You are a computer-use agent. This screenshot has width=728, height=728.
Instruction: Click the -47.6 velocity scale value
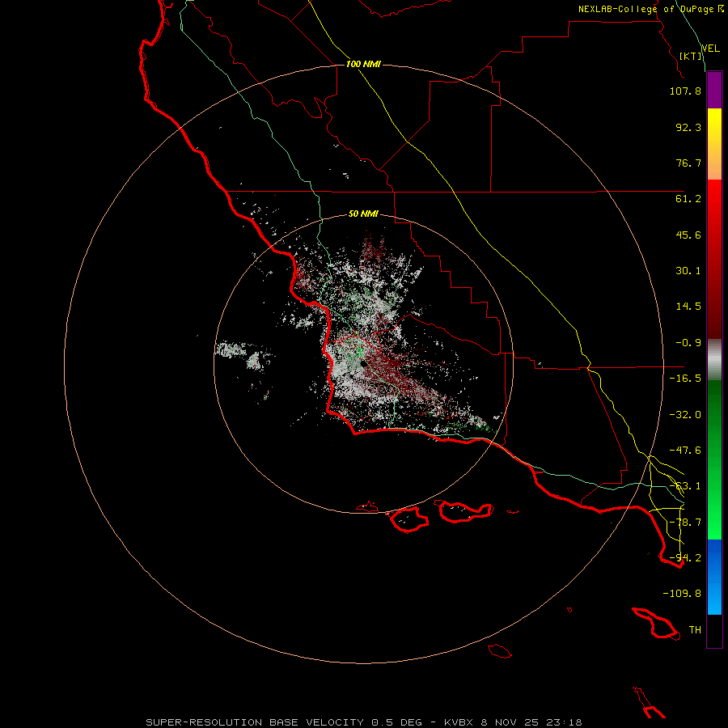pyautogui.click(x=685, y=451)
